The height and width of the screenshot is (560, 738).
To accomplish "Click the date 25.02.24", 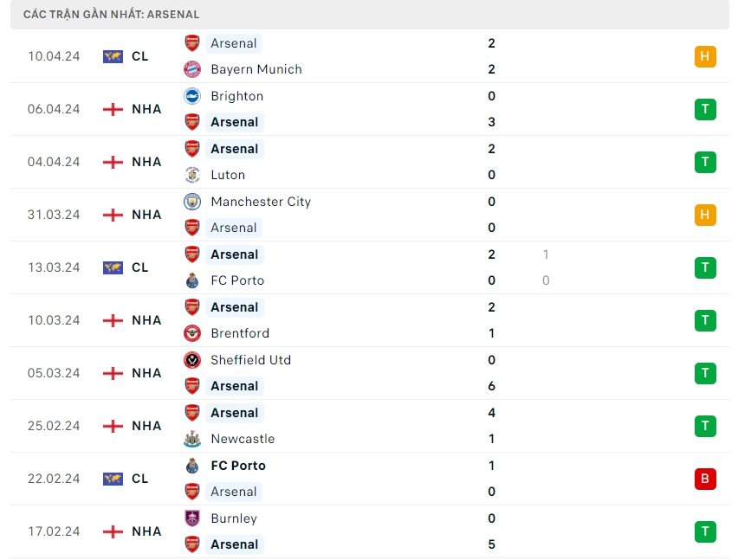I will (x=54, y=426).
